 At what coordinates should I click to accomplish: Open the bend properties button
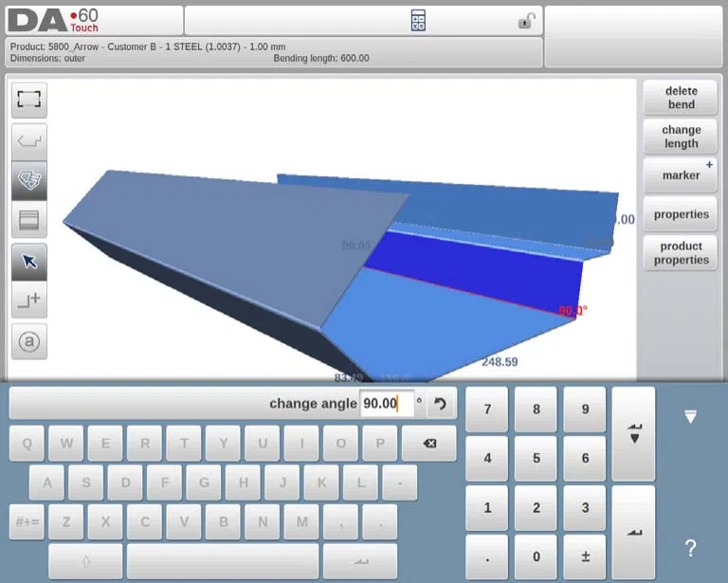681,214
